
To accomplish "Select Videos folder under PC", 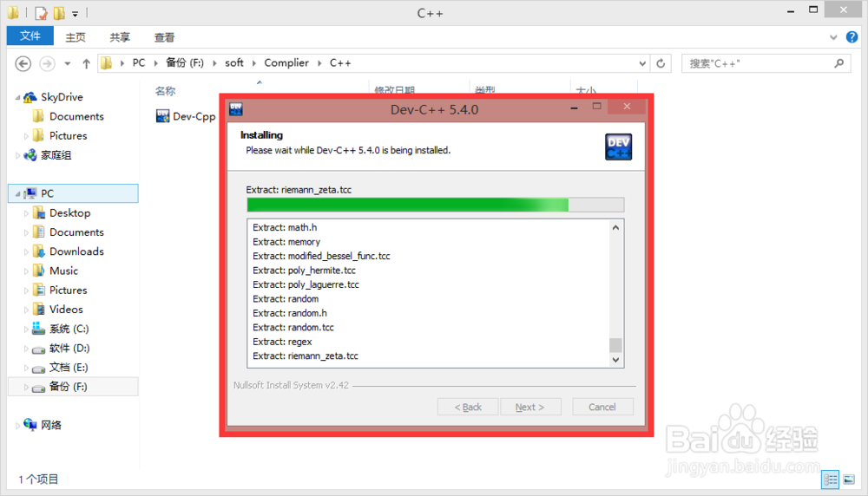I will tap(66, 309).
